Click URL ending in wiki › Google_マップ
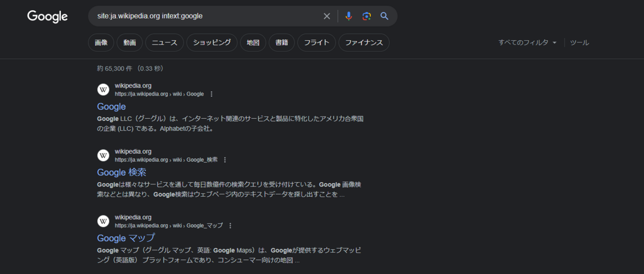 tap(169, 226)
